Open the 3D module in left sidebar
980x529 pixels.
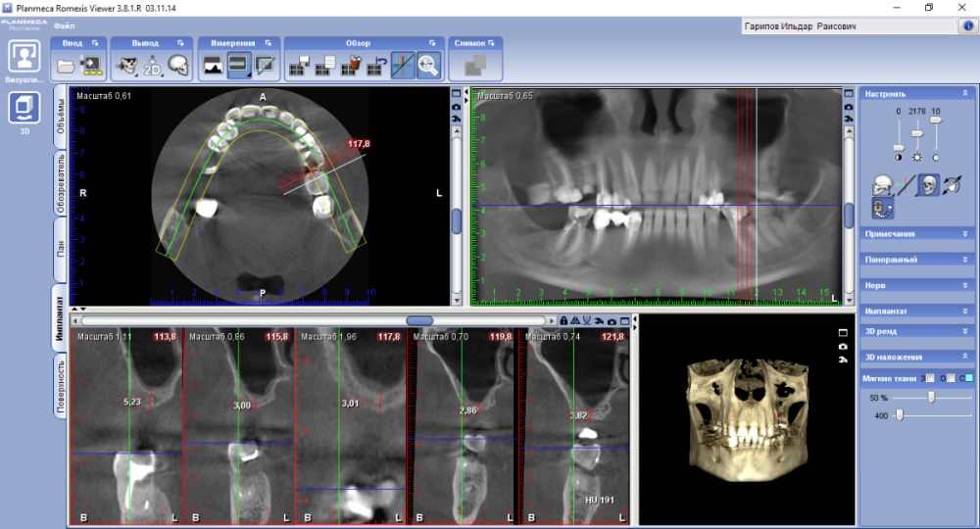click(x=24, y=107)
